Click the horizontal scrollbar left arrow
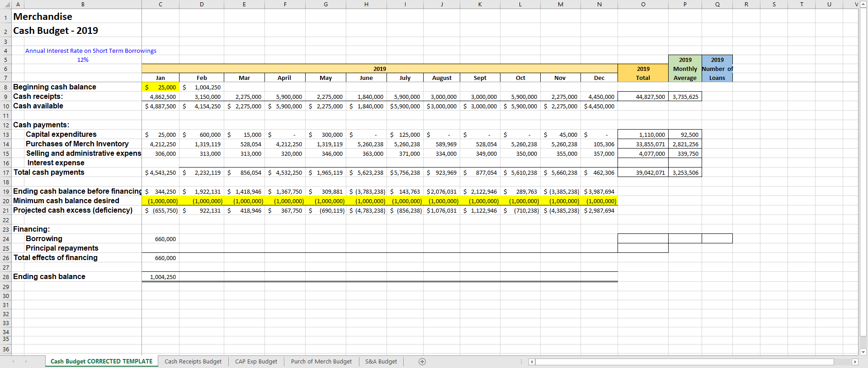This screenshot has height=368, width=868. tap(532, 362)
